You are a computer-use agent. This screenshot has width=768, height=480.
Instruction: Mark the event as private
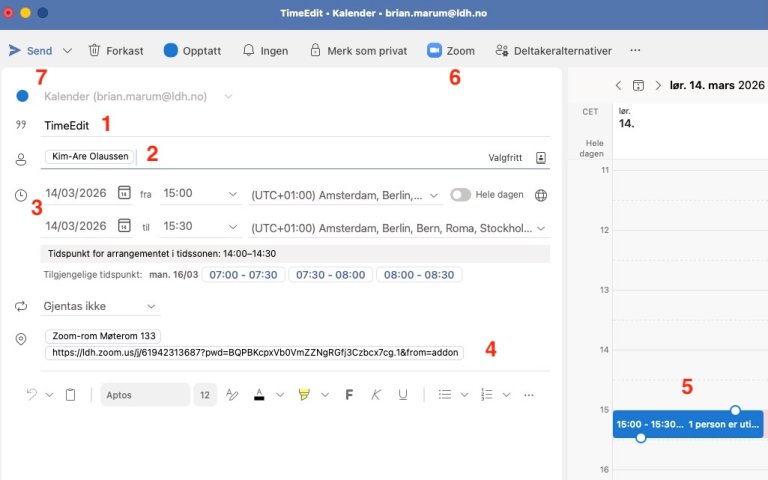359,50
